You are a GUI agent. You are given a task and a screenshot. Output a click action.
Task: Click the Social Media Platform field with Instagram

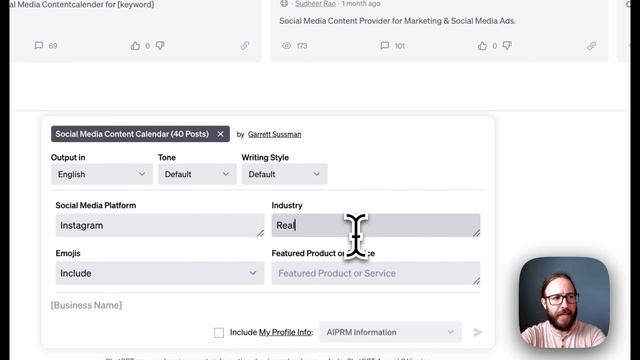[160, 225]
